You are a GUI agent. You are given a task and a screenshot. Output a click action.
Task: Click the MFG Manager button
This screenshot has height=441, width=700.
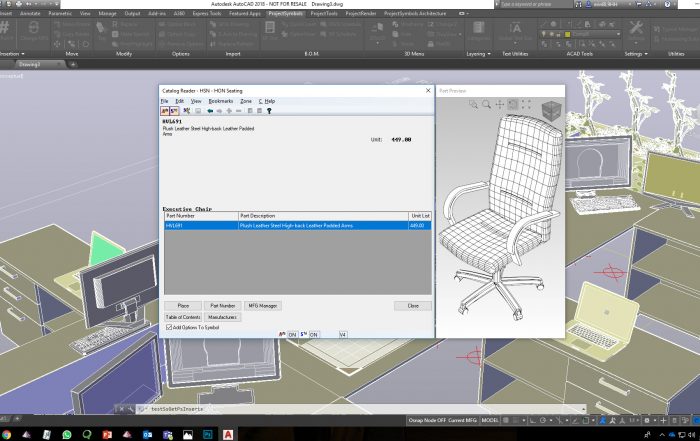point(263,306)
